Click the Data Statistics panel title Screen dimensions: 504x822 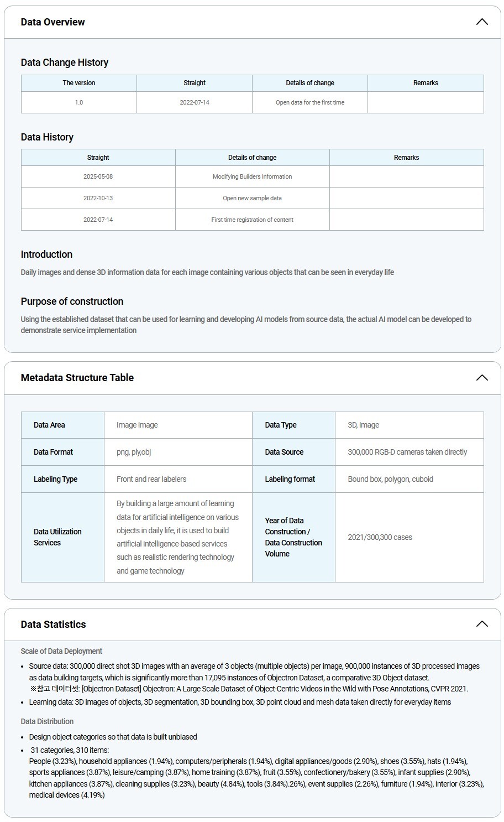pyautogui.click(x=54, y=624)
